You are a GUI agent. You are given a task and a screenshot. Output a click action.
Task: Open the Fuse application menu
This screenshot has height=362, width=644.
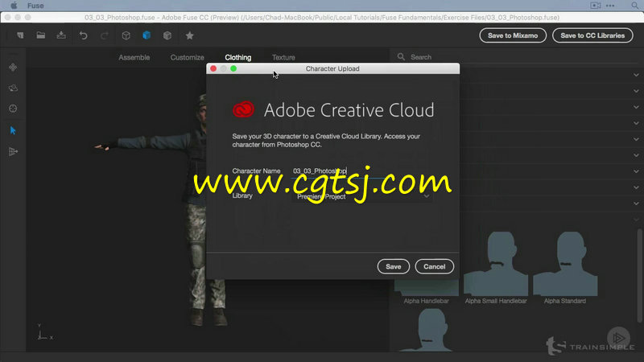click(35, 6)
